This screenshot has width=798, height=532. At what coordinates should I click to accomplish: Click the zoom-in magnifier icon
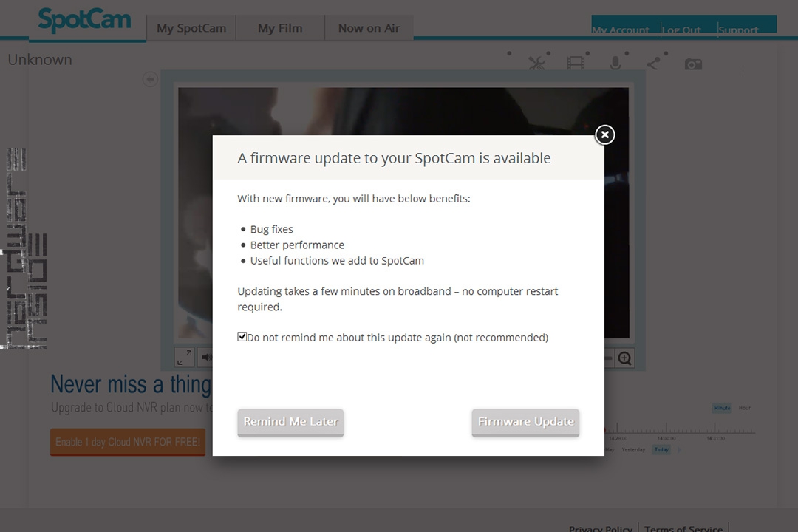click(x=625, y=358)
